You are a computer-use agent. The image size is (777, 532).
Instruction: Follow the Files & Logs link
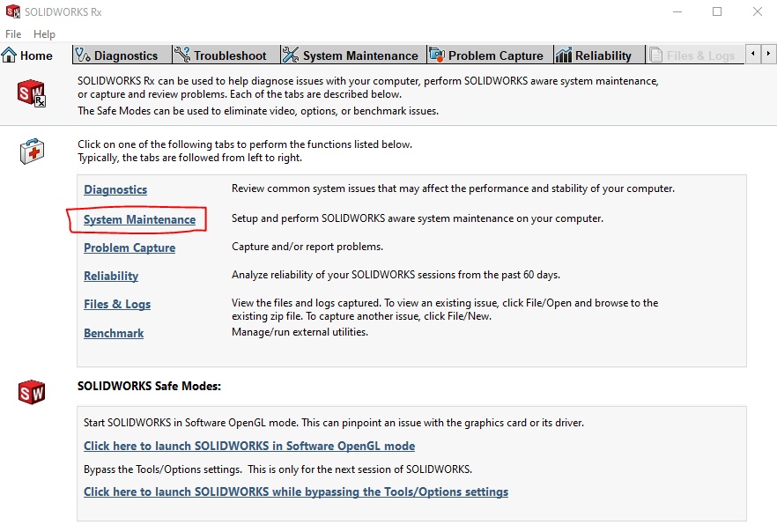(x=117, y=304)
